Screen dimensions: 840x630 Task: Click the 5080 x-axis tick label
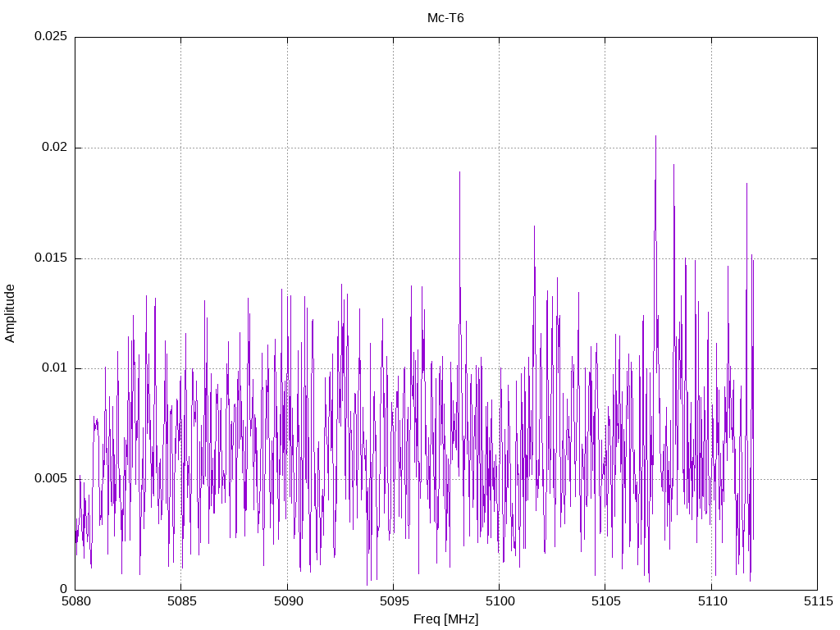[75, 601]
